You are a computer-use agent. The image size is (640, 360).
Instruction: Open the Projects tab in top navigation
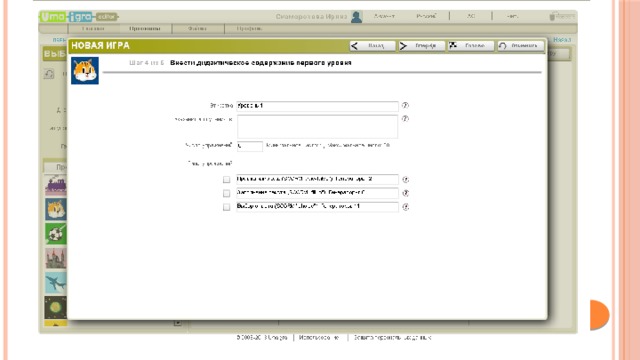tap(145, 29)
